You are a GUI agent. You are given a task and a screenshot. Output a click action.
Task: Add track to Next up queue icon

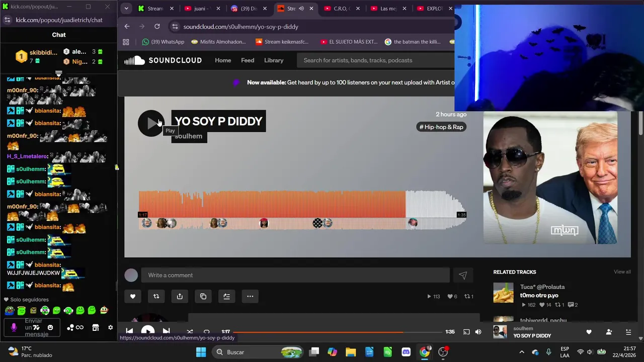(x=227, y=296)
